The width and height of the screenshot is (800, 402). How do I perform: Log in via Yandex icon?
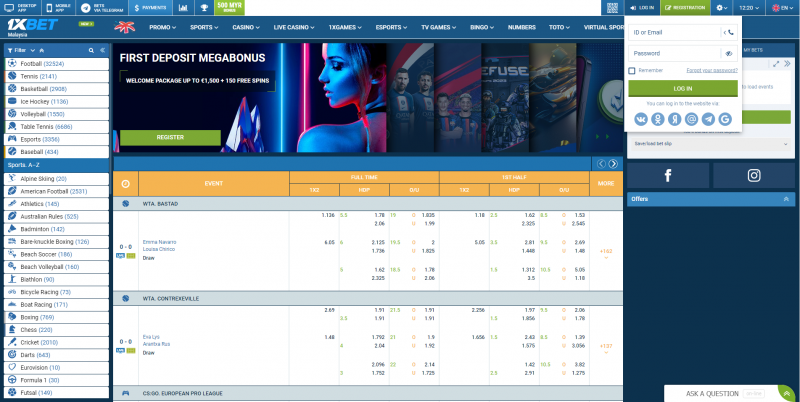[674, 119]
